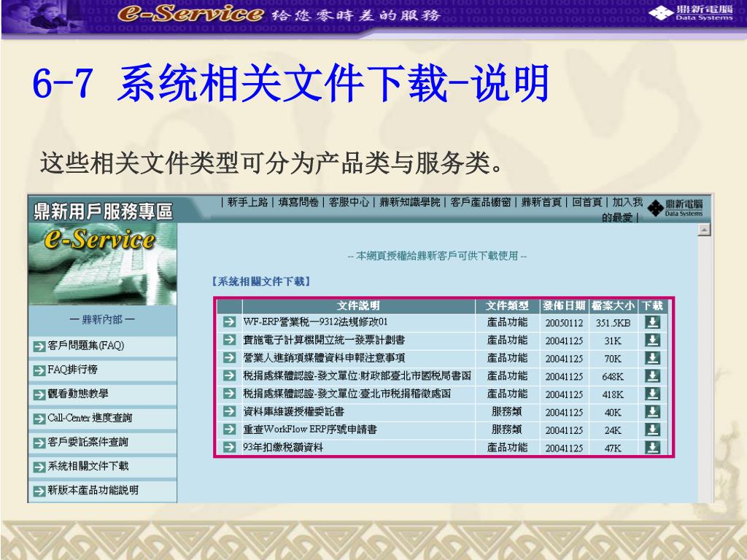Image resolution: width=747 pixels, height=560 pixels.
Task: Click arrow icon beside 客戶問題集(FAQ)
Action: [x=39, y=346]
